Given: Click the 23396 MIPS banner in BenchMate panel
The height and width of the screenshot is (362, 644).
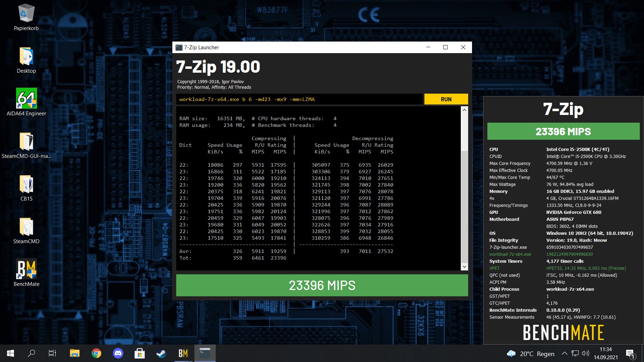Looking at the screenshot, I should [x=563, y=131].
